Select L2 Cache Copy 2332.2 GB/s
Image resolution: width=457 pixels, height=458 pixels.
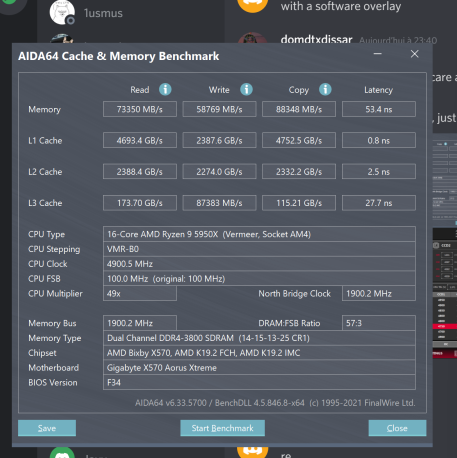[x=299, y=172]
